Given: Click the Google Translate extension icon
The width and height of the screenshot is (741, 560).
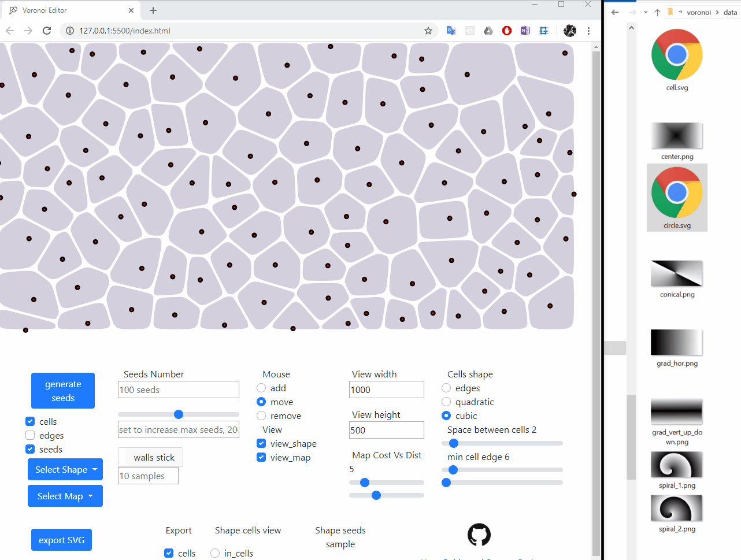Looking at the screenshot, I should click(451, 31).
